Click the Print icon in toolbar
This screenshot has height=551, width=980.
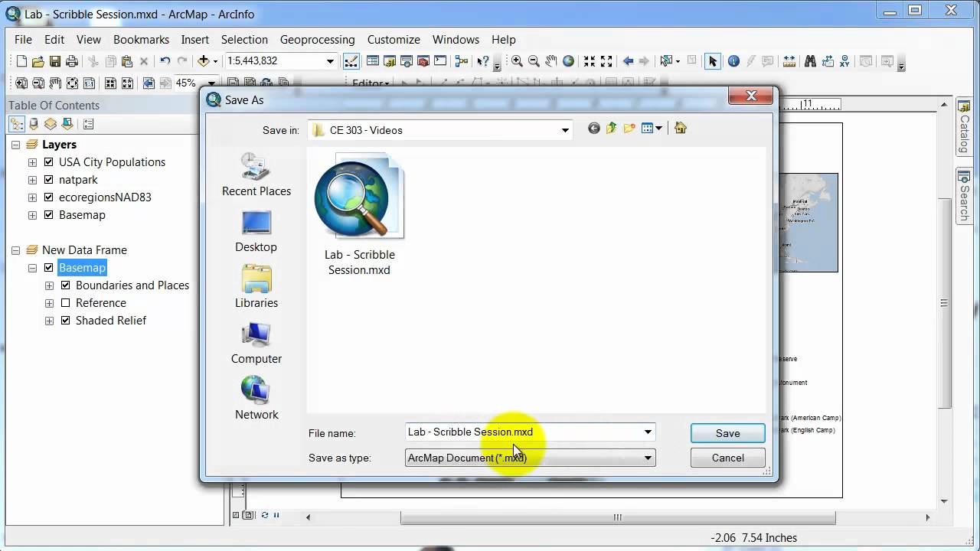pyautogui.click(x=72, y=61)
